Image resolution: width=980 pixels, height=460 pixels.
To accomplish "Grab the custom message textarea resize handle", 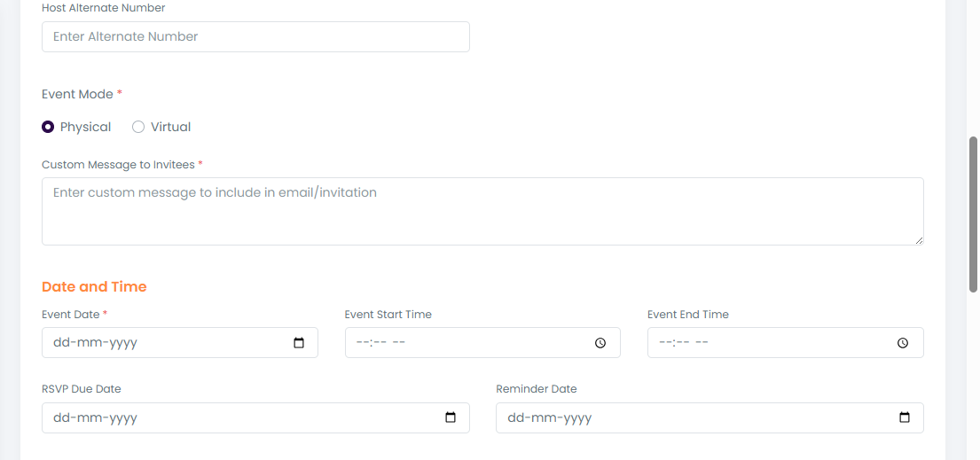I will 919,240.
